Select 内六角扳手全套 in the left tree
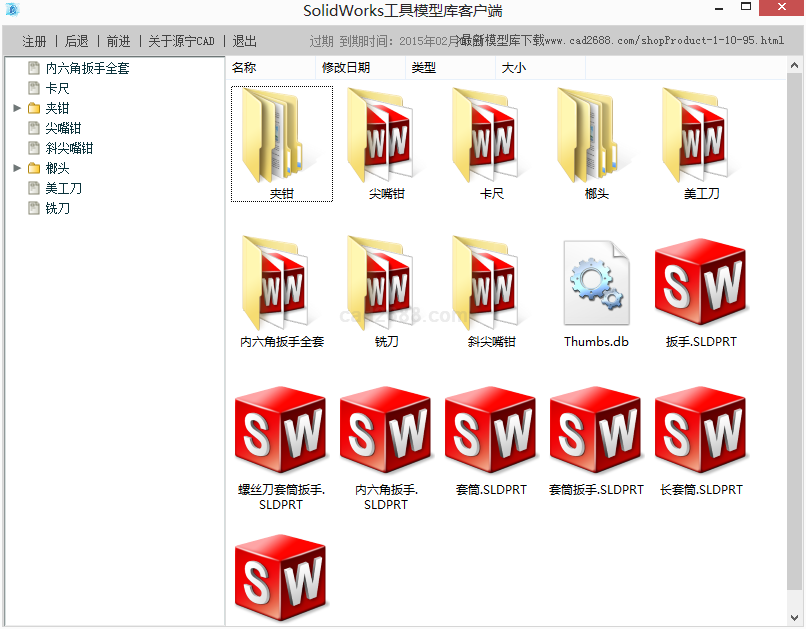The height and width of the screenshot is (629, 806). [87, 68]
